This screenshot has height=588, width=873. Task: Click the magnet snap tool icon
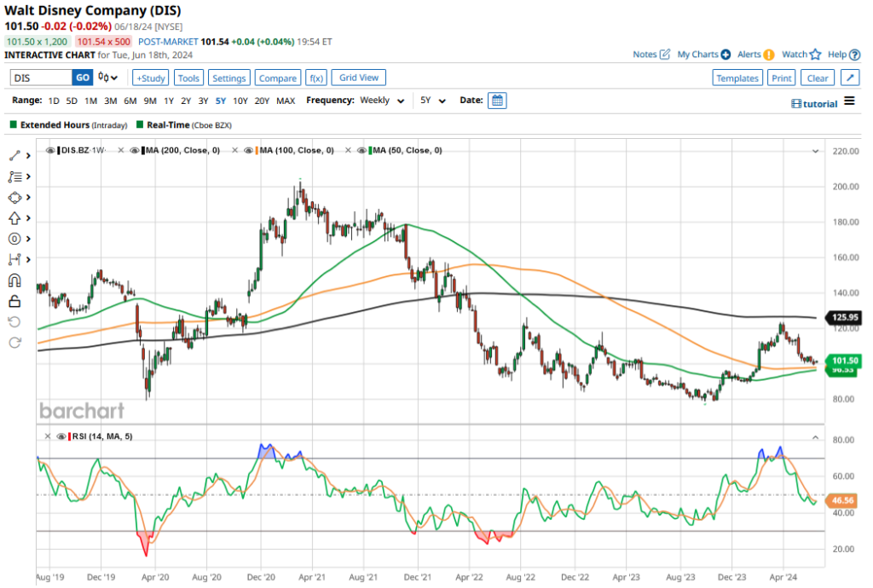tap(14, 280)
